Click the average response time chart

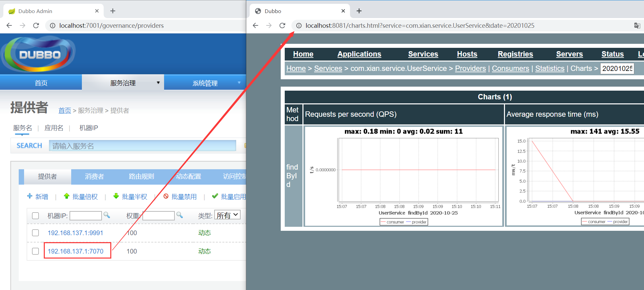pos(575,176)
